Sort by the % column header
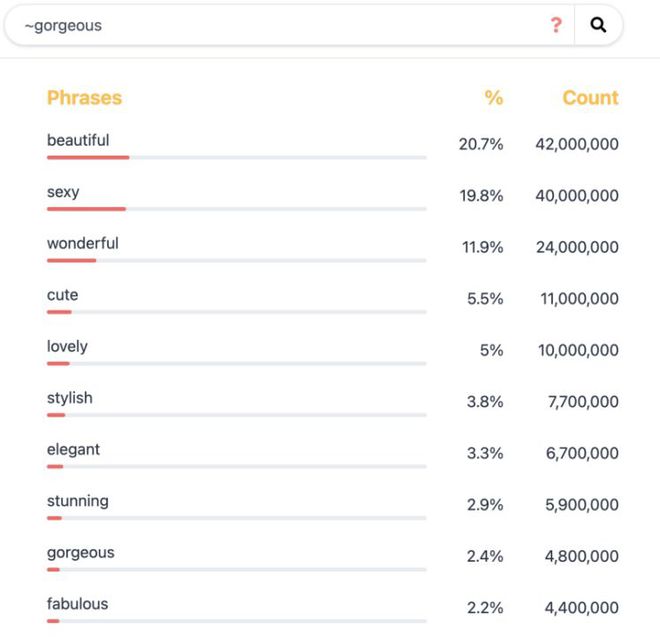 [x=494, y=98]
